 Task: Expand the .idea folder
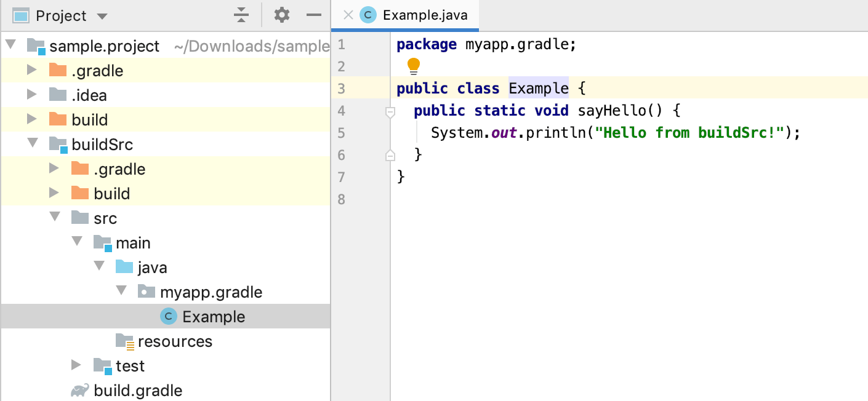click(31, 95)
